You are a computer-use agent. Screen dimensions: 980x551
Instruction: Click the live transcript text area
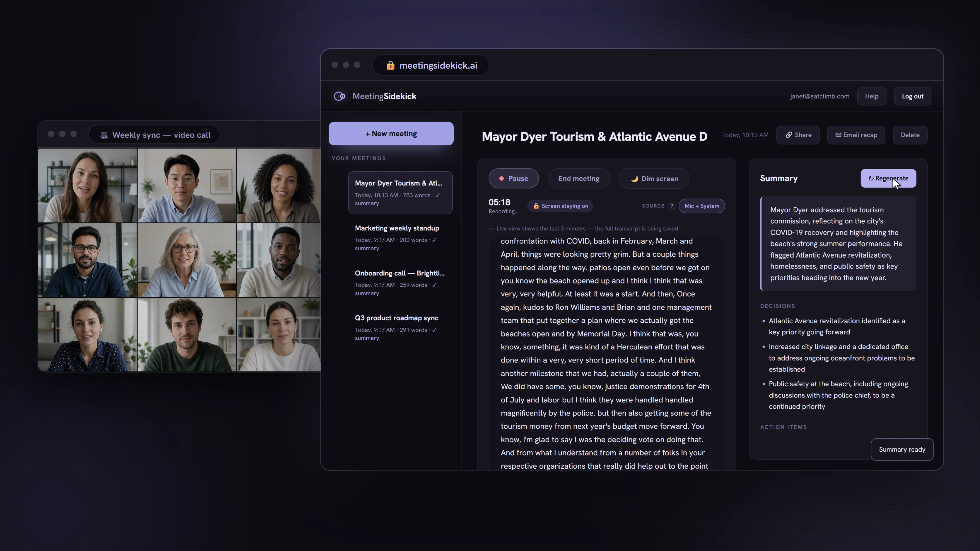tap(606, 354)
